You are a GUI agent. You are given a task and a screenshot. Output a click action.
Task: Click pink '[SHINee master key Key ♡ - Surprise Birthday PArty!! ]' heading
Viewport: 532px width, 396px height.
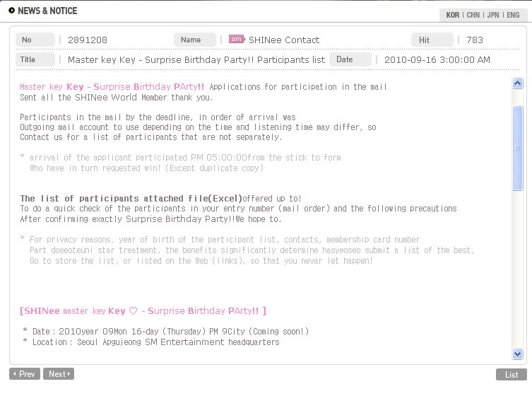click(x=143, y=310)
